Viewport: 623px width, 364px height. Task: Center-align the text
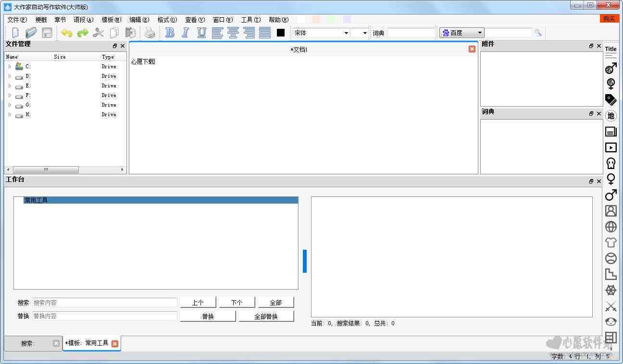233,33
